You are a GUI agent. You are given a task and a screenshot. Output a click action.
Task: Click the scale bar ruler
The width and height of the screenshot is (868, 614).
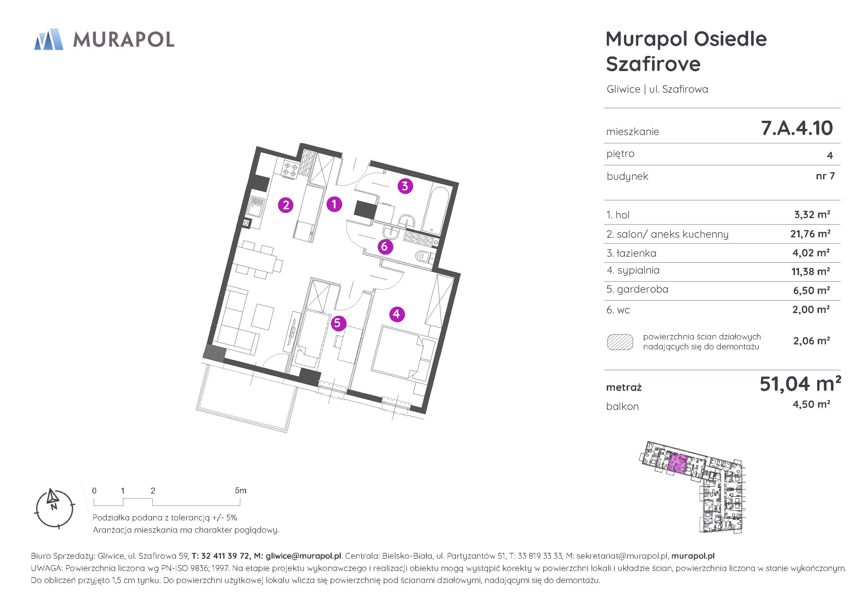(167, 502)
